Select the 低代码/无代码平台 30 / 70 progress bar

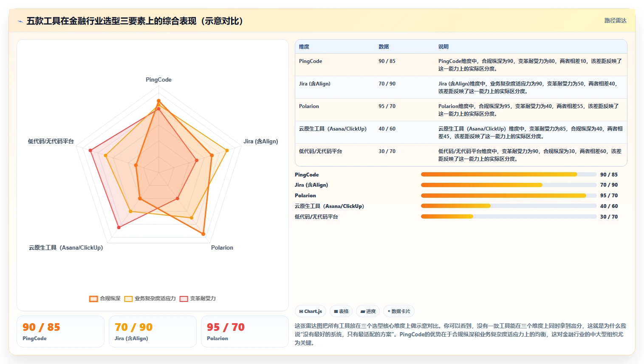click(x=508, y=216)
